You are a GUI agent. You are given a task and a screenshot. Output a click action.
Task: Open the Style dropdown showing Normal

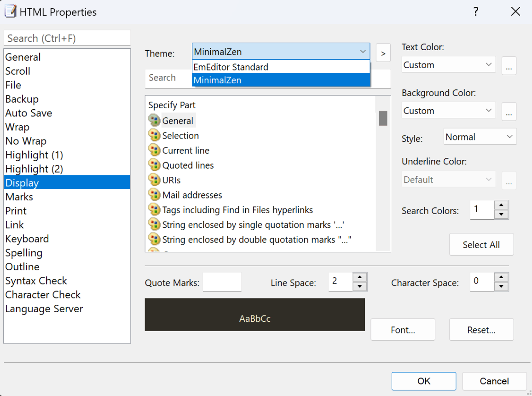point(480,137)
